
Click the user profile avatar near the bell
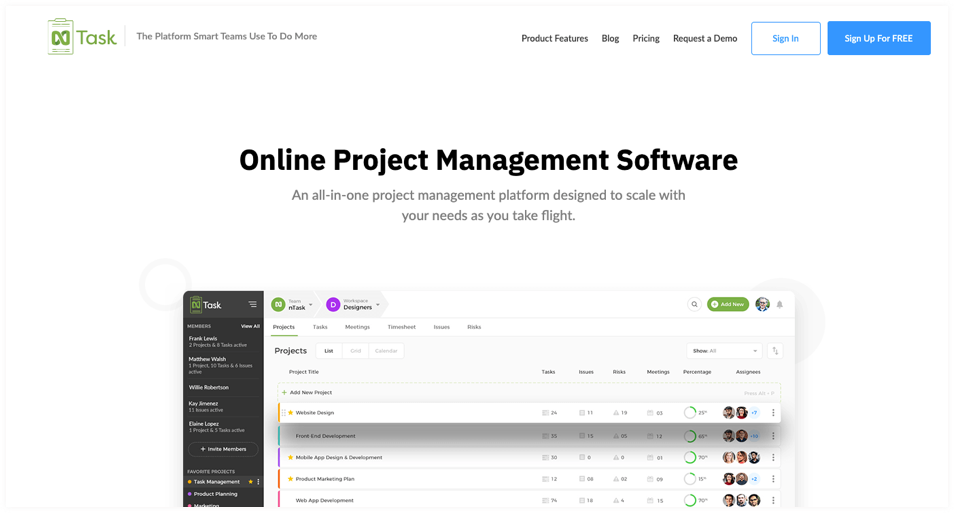(762, 304)
